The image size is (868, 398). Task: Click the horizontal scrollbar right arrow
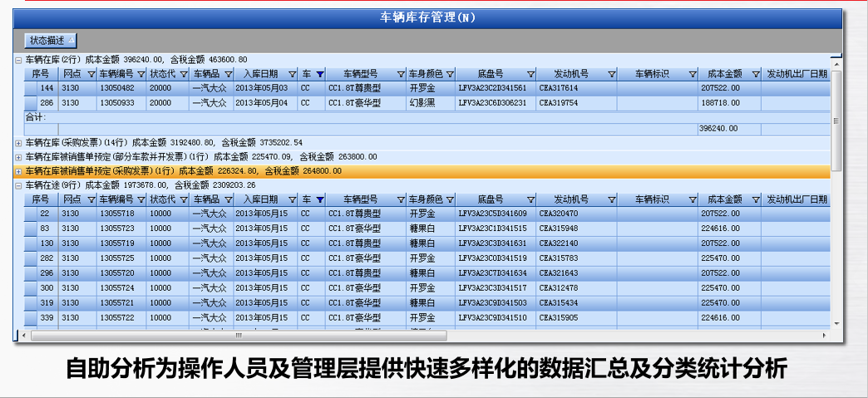pos(823,336)
